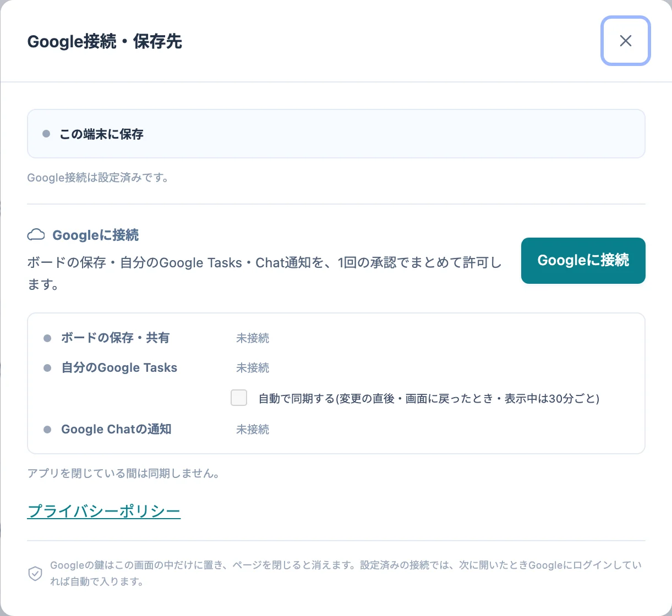Click the status dot beside 自分のGoogle Tasks
The image size is (672, 616).
click(47, 368)
